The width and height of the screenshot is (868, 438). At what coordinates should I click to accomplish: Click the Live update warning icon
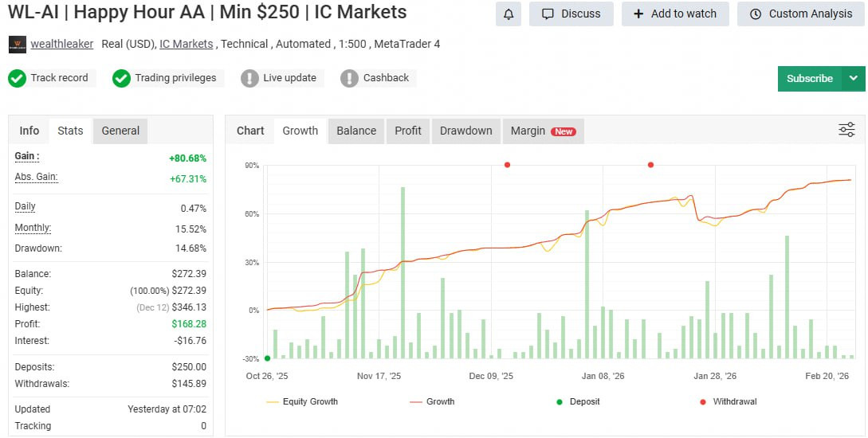point(249,78)
